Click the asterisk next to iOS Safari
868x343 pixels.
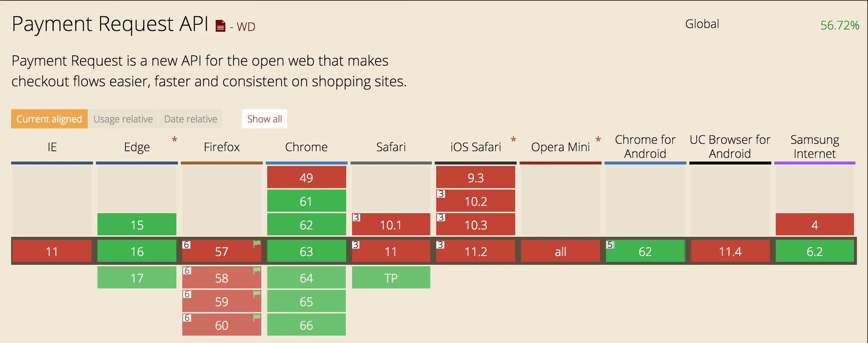point(513,140)
